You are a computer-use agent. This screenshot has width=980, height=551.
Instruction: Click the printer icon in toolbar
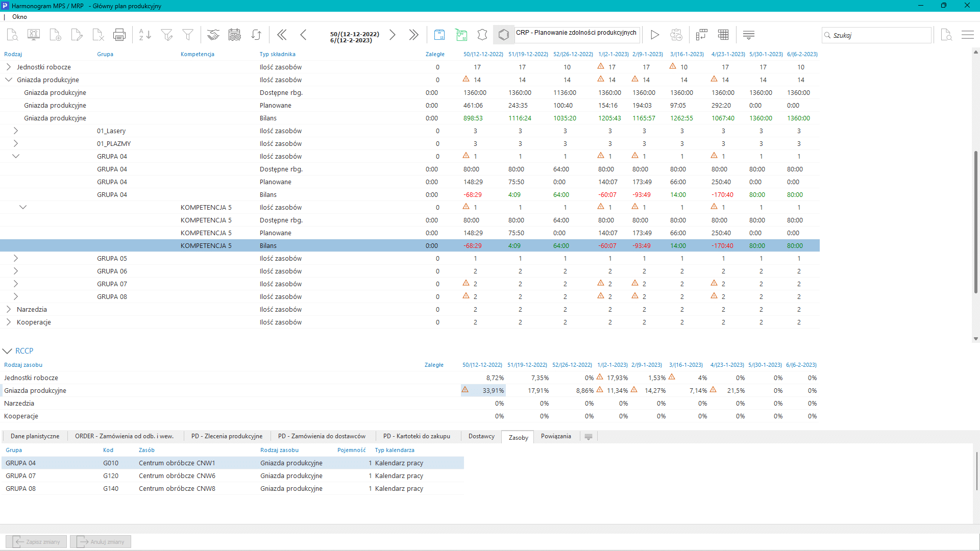[119, 35]
